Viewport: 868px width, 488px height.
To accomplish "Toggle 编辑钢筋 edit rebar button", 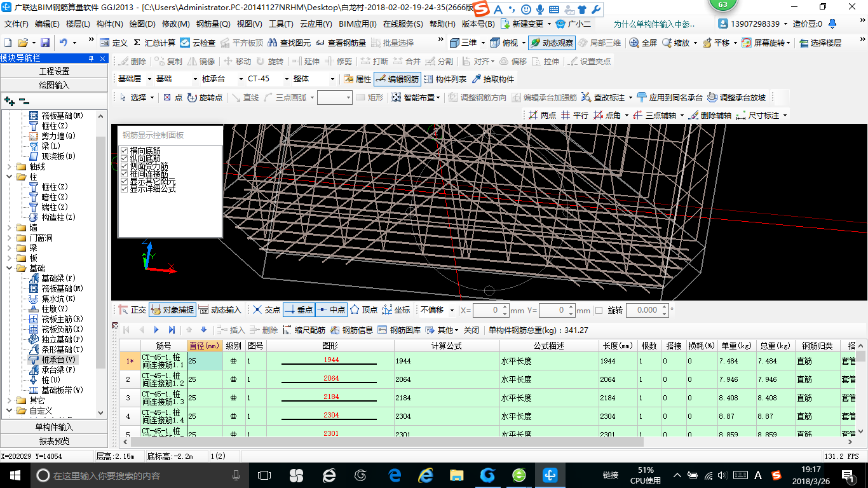I will pyautogui.click(x=397, y=79).
